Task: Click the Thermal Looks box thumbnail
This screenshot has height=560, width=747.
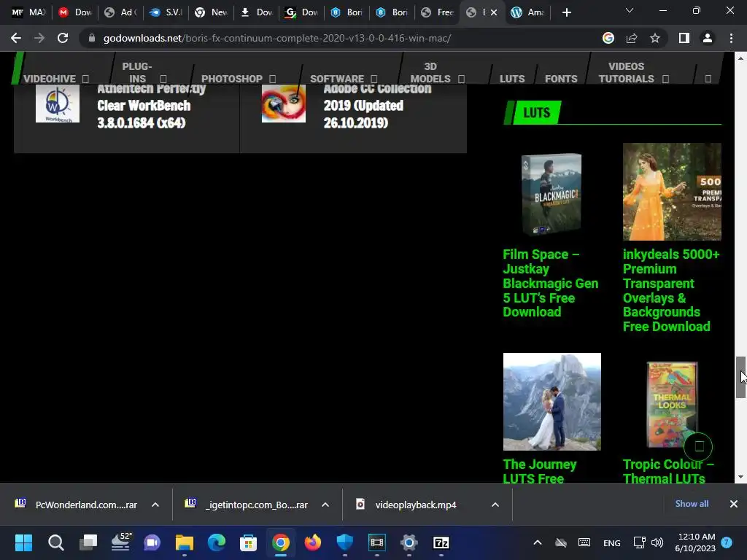Action: [672, 404]
